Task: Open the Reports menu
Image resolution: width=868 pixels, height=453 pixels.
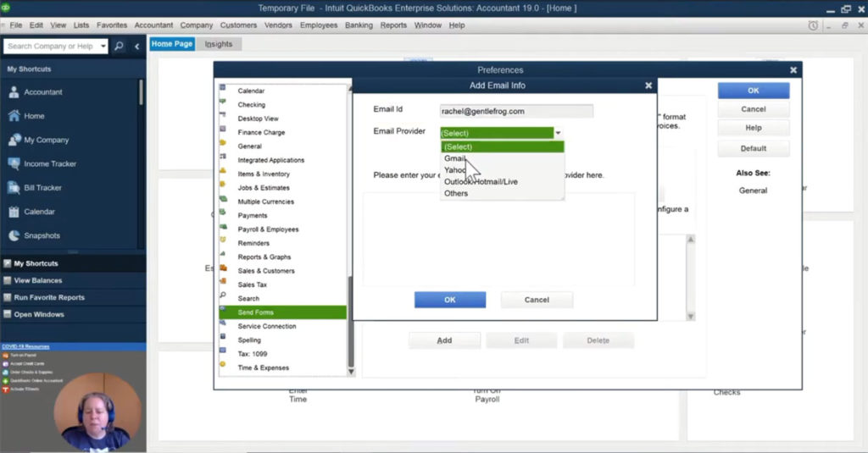Action: 393,25
